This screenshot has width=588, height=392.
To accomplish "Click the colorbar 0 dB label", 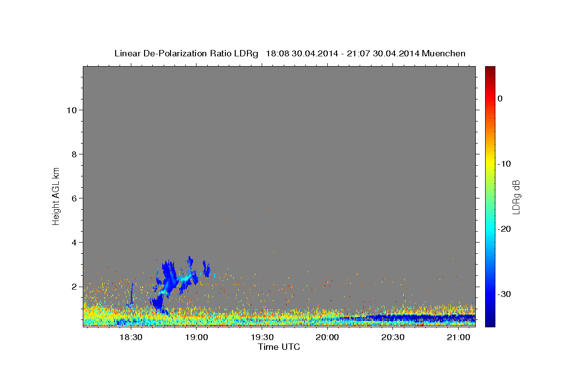I will tap(500, 98).
